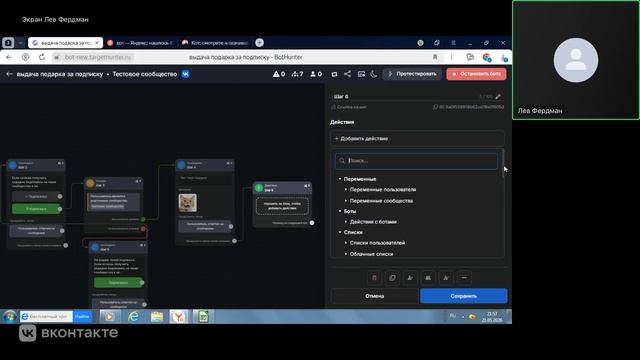Click the Отмена button

tap(374, 296)
